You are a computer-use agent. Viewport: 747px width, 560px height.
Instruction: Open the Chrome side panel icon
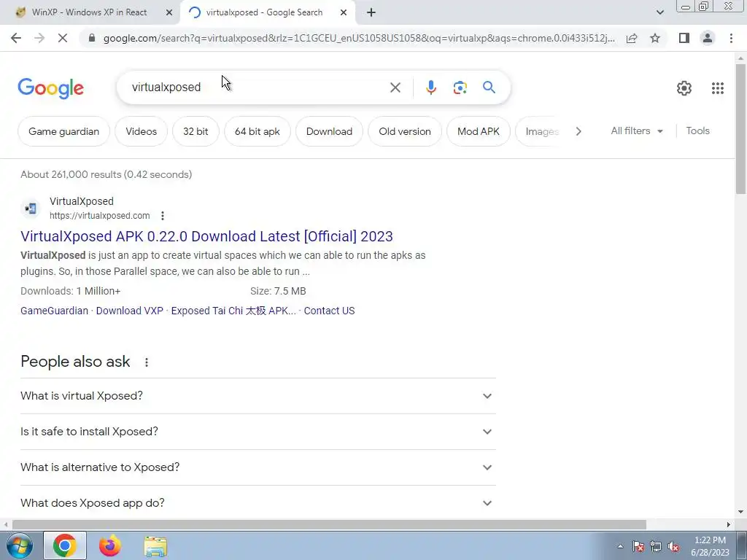pyautogui.click(x=684, y=38)
